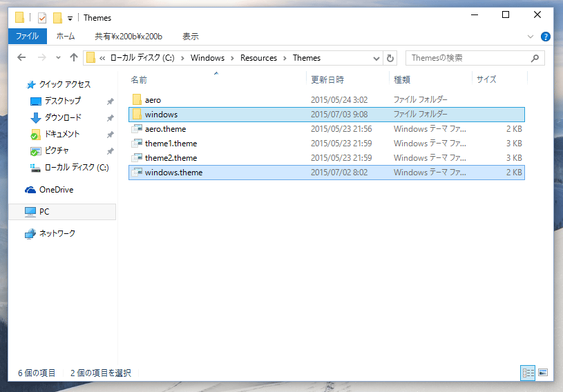Click the aero folder icon
Image resolution: width=563 pixels, height=392 pixels.
(137, 99)
